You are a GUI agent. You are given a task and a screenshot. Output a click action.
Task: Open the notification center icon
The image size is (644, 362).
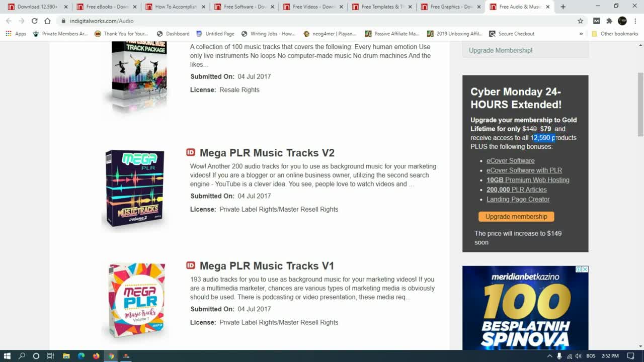point(631,356)
